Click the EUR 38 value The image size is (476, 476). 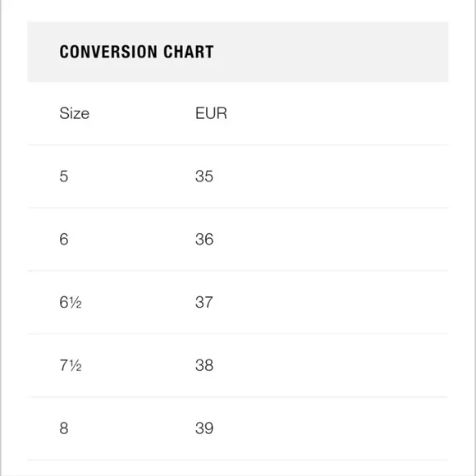point(204,365)
